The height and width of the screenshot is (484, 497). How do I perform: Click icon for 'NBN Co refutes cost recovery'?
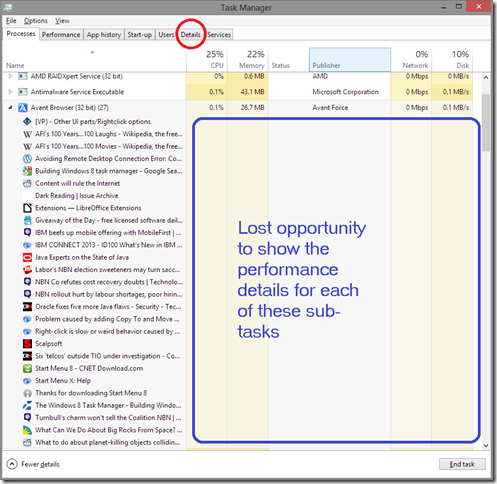[27, 282]
